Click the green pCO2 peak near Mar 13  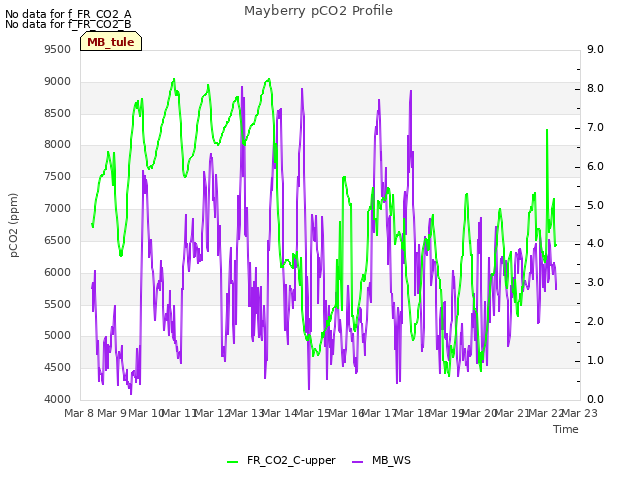pos(269,79)
